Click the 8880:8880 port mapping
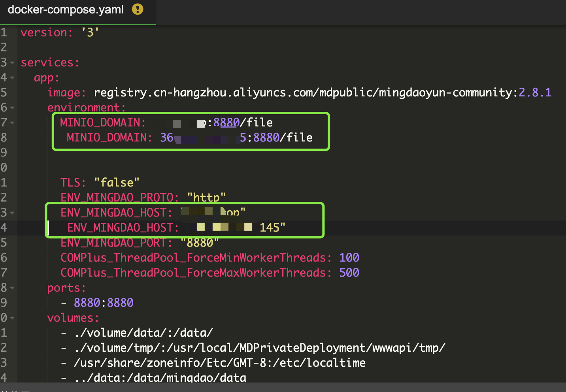 [x=104, y=303]
